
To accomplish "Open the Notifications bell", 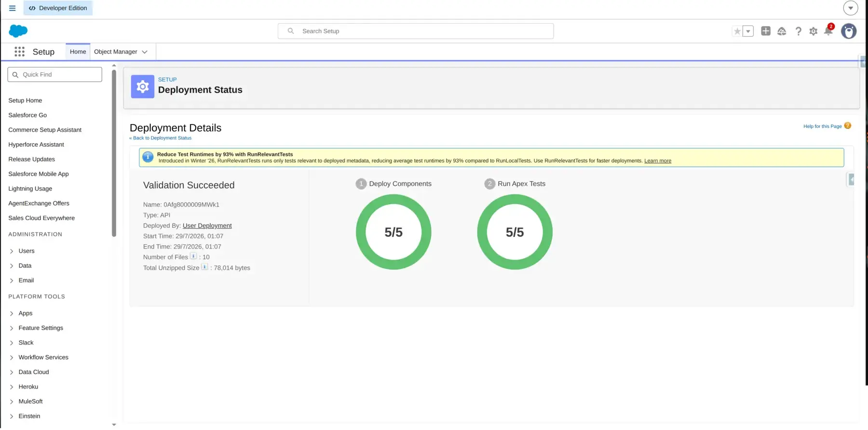I will tap(828, 31).
